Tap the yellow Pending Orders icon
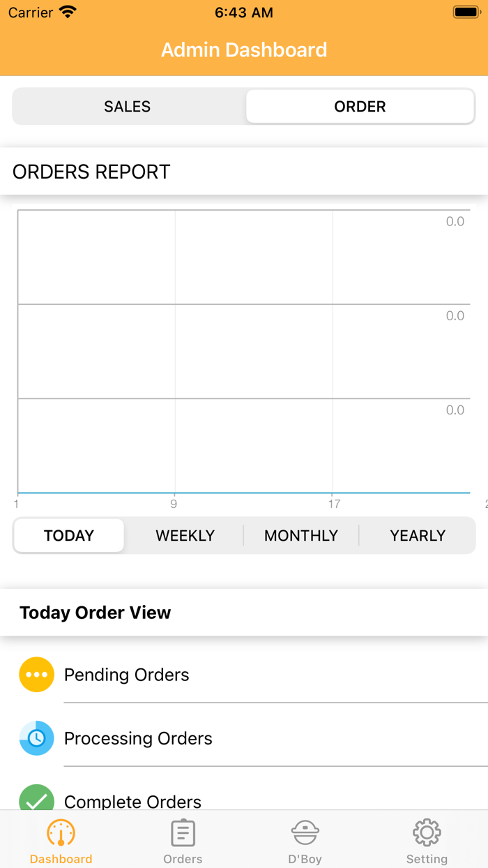Viewport: 488px width, 868px height. point(36,675)
